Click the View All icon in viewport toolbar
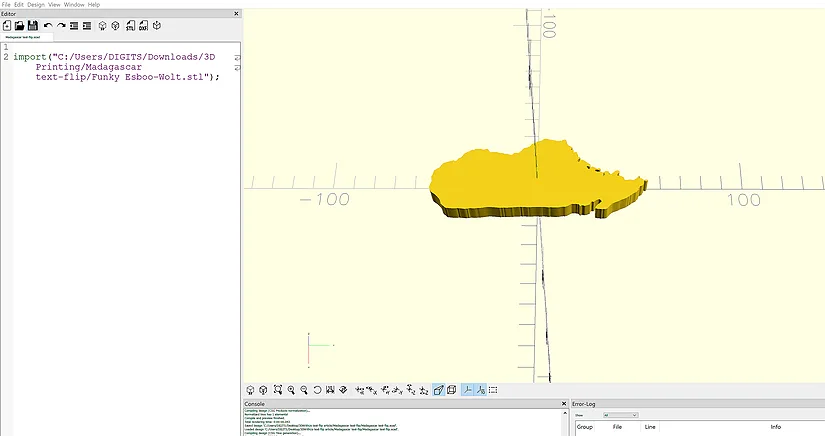The height and width of the screenshot is (436, 825). (x=278, y=390)
